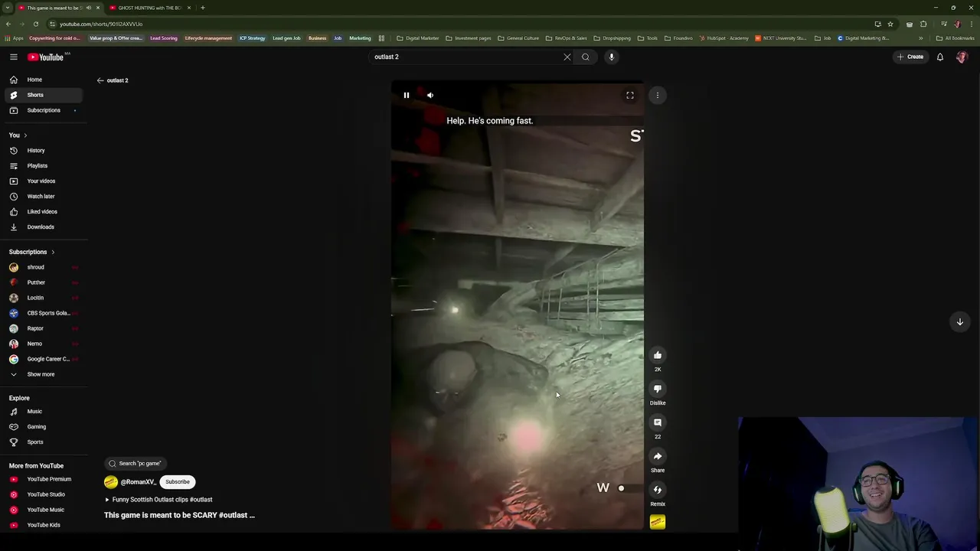Open watch History
Viewport: 980px width, 551px height.
point(44,151)
